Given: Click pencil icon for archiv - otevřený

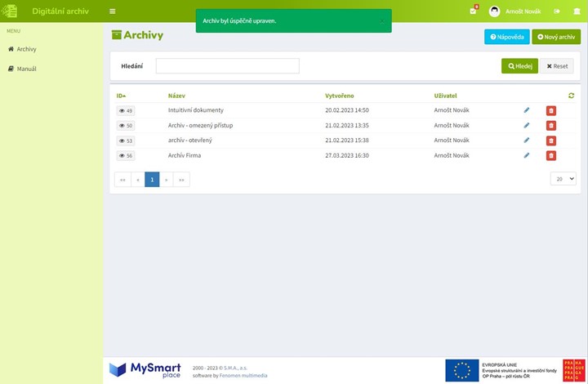Looking at the screenshot, I should coord(527,141).
